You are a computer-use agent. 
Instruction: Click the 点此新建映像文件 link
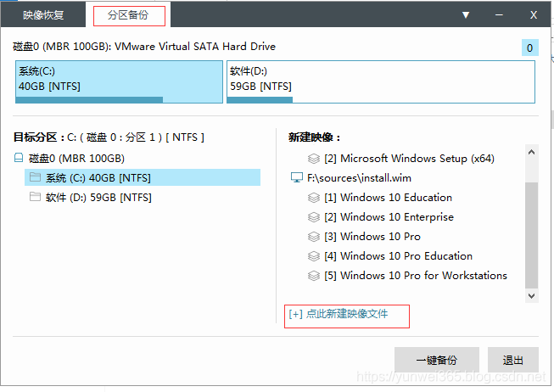[339, 314]
